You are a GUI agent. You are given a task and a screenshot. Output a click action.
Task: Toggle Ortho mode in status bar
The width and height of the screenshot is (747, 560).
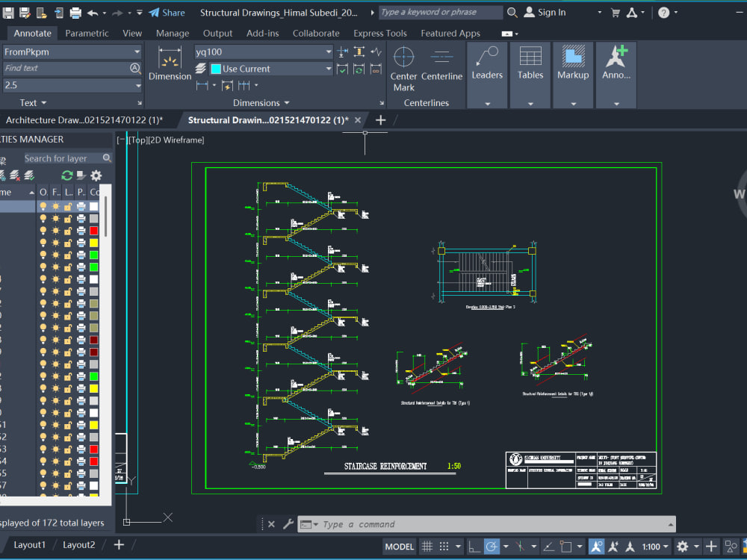(474, 547)
